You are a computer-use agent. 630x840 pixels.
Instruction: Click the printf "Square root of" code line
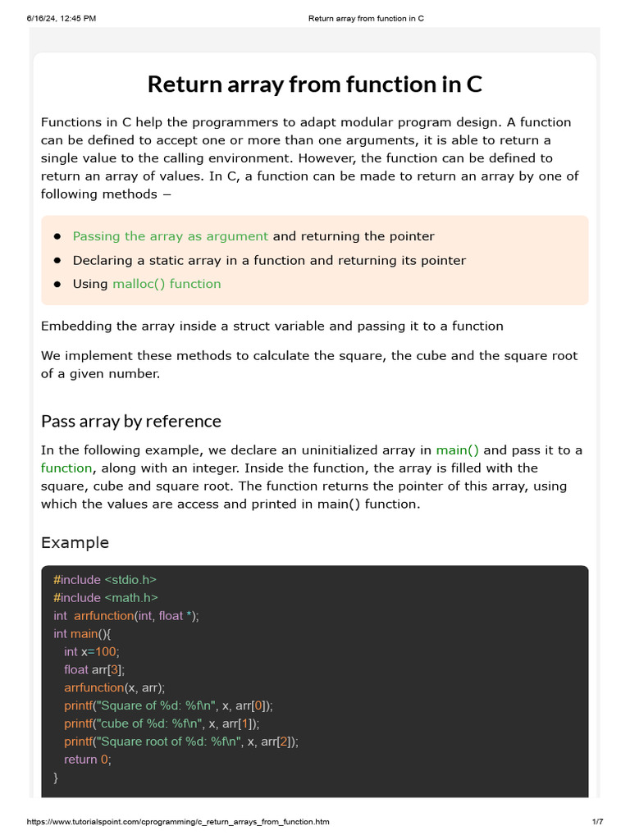(x=181, y=742)
